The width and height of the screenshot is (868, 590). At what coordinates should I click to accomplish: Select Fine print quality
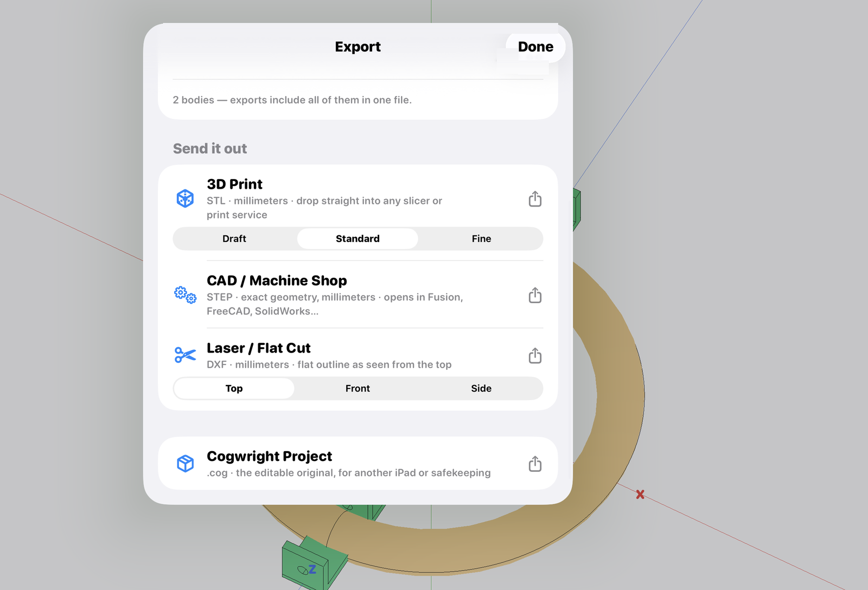481,239
